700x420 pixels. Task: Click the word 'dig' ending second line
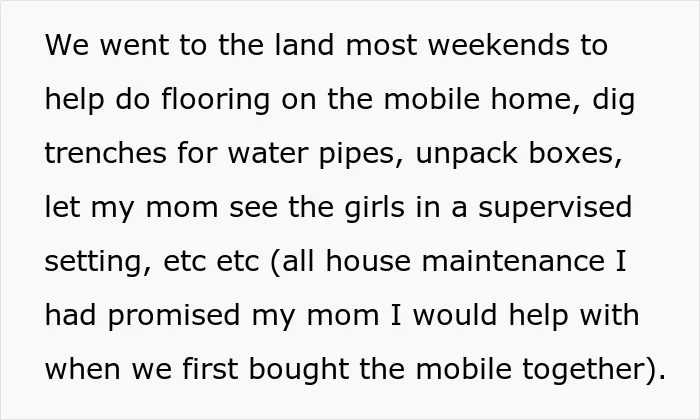(613, 101)
